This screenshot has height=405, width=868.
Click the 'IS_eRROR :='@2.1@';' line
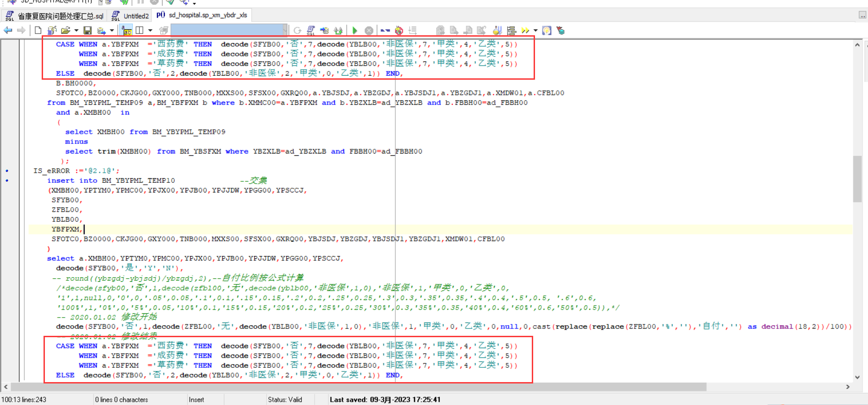coord(76,171)
